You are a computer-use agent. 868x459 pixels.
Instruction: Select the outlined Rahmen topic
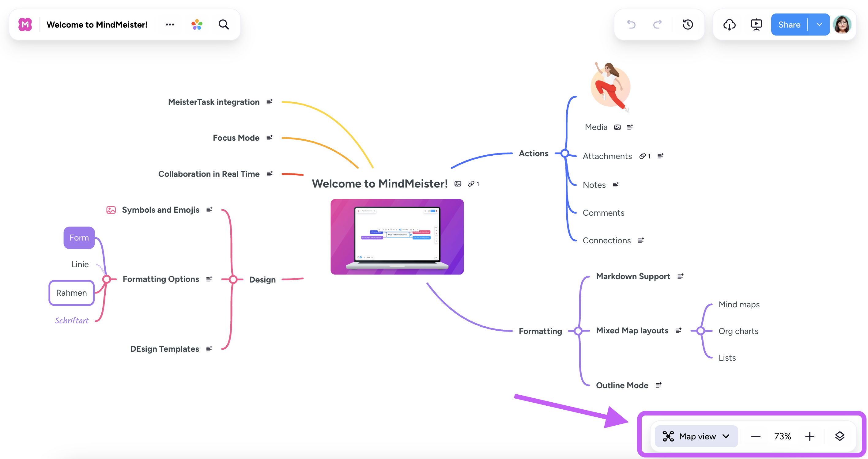71,293
